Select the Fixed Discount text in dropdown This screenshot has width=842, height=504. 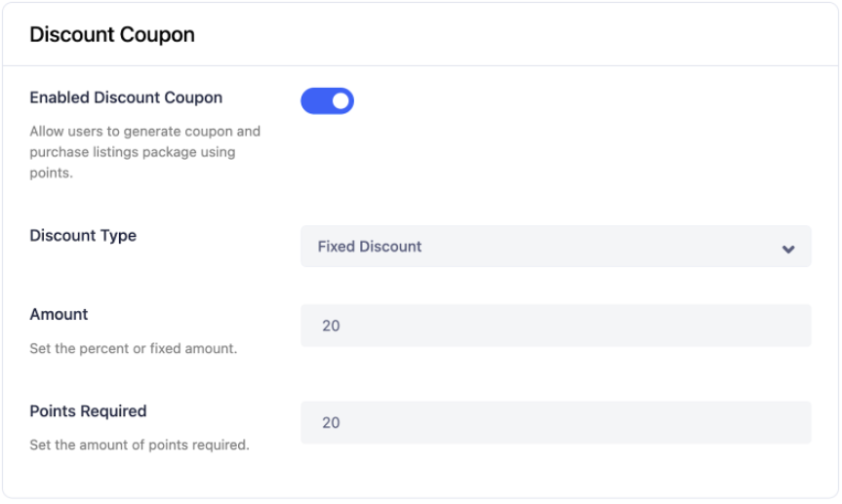click(x=370, y=247)
